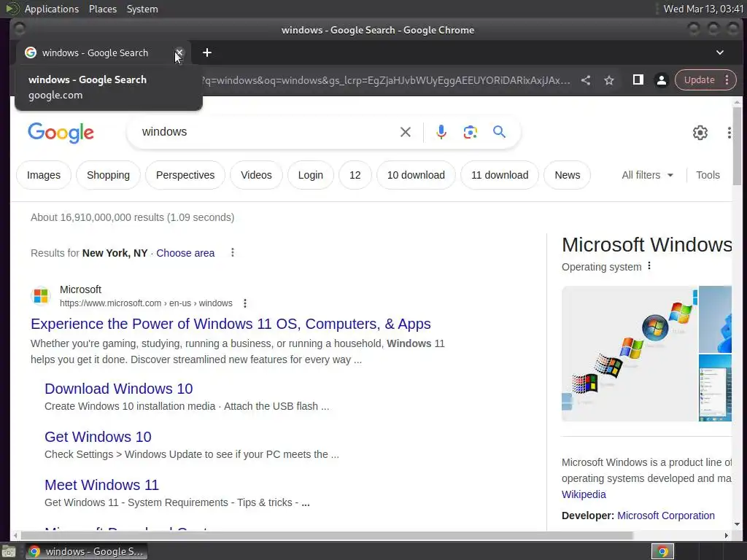
Task: Start voice search with microphone icon
Action: point(441,132)
